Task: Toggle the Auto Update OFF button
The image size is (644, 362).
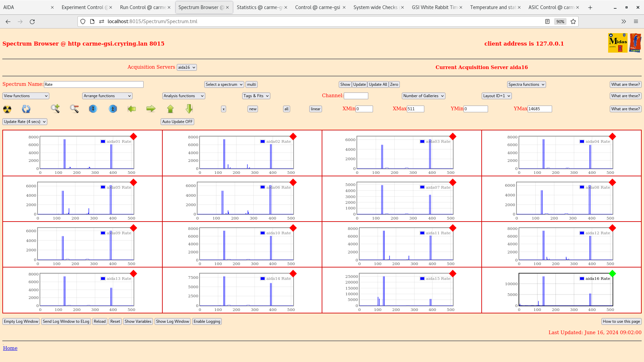Action: 177,122
